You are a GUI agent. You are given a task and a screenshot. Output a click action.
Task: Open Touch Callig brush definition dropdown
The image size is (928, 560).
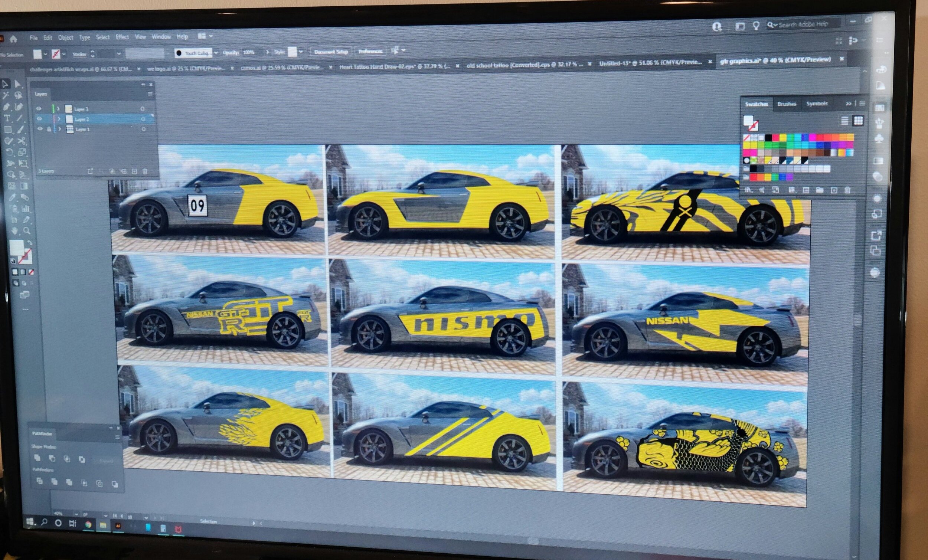(x=216, y=53)
